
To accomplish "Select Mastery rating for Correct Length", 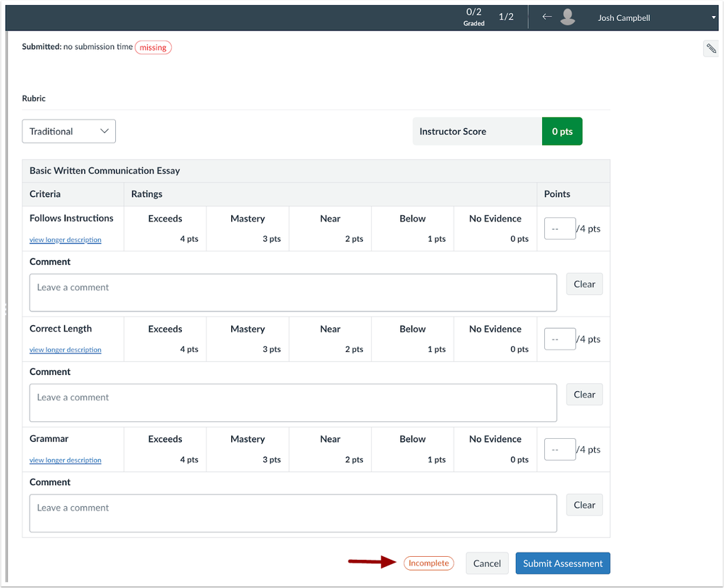I will tap(247, 339).
